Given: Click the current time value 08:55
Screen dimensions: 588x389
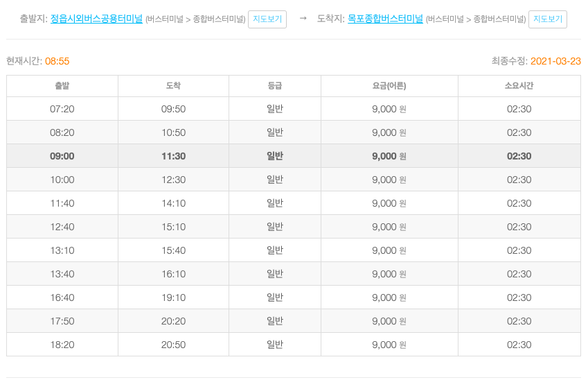Looking at the screenshot, I should (57, 61).
